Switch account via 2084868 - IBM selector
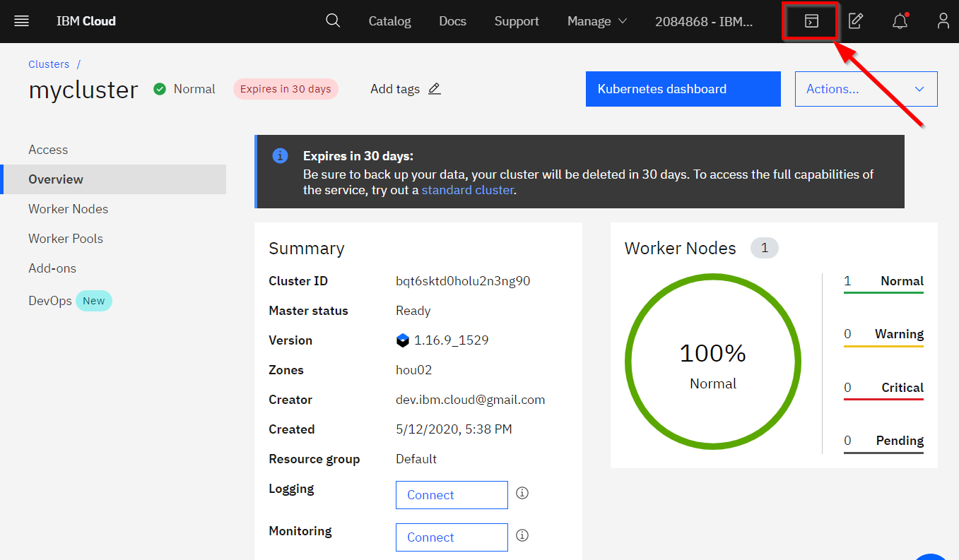 [704, 21]
